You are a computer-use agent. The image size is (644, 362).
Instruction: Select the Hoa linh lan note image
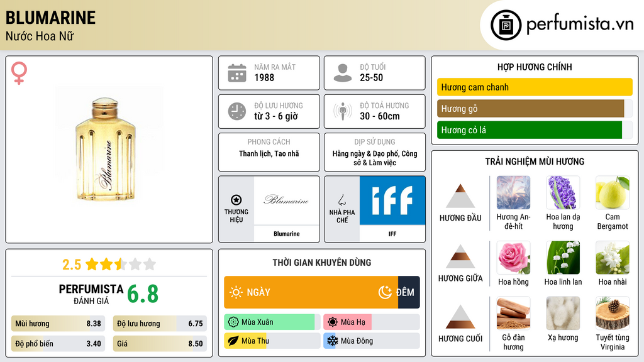(563, 257)
